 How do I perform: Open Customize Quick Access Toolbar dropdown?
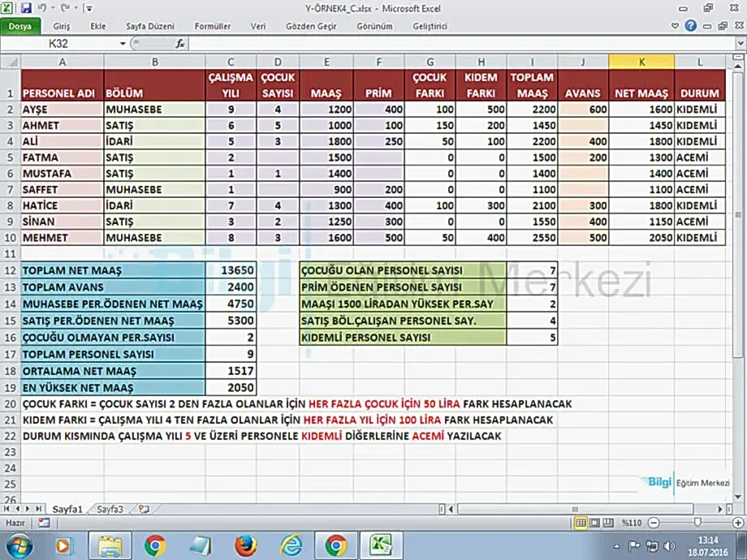tap(88, 8)
